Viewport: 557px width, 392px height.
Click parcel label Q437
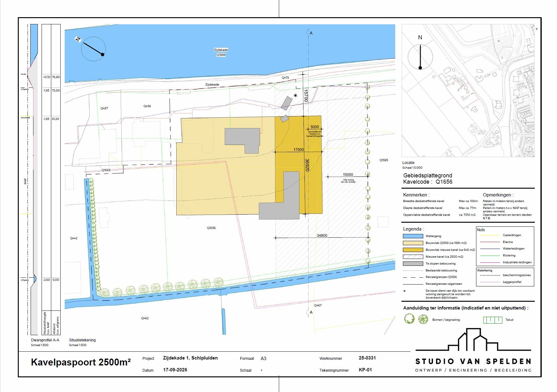pos(104,108)
